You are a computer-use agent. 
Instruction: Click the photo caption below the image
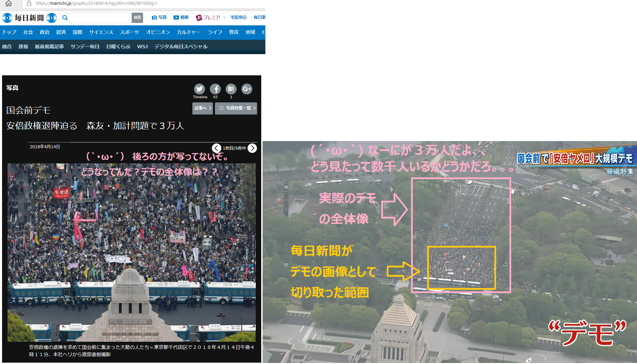coord(142,351)
